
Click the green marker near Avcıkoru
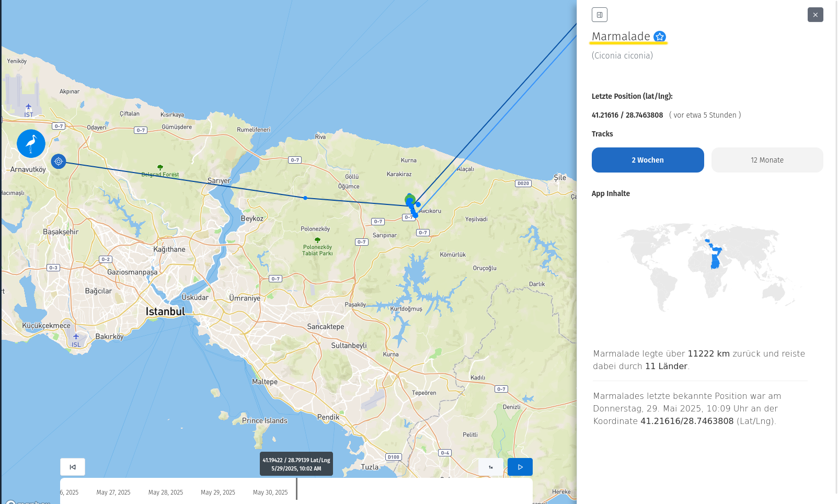point(410,199)
